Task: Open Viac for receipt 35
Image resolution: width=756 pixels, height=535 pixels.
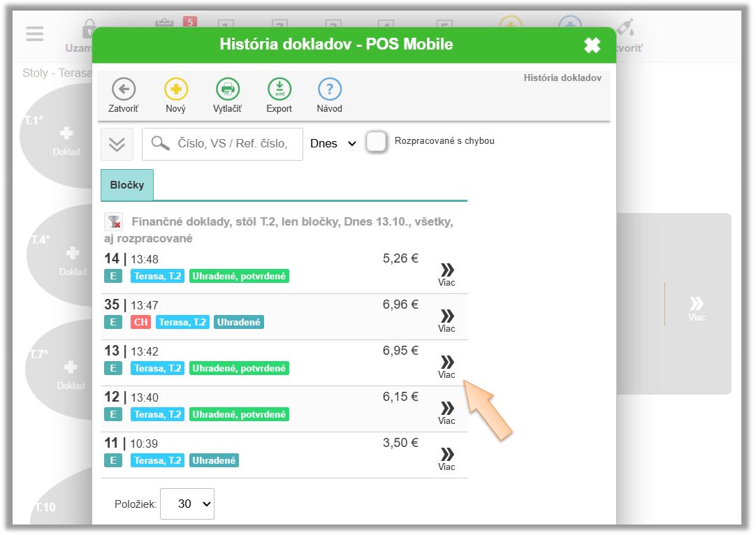Action: coord(446,320)
